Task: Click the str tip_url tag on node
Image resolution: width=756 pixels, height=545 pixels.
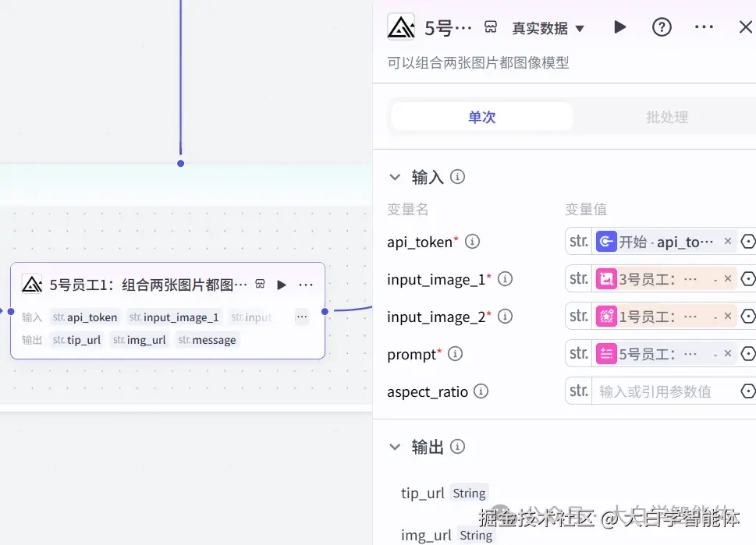Action: [76, 340]
